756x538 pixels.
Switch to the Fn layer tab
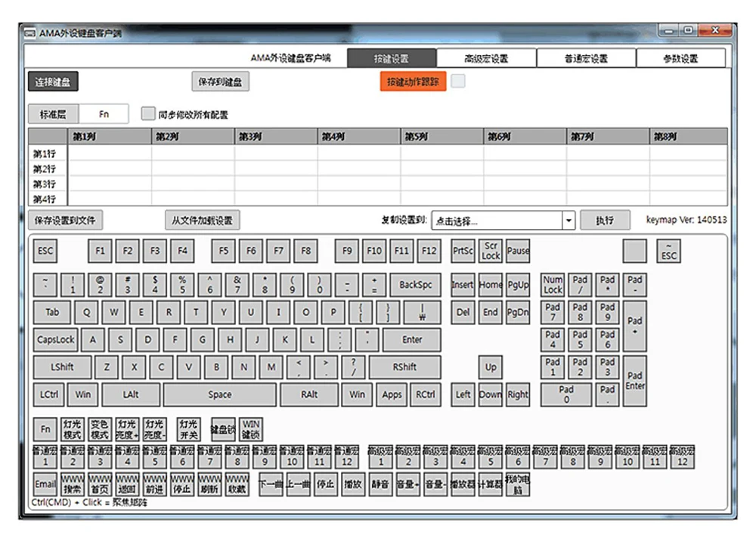104,114
